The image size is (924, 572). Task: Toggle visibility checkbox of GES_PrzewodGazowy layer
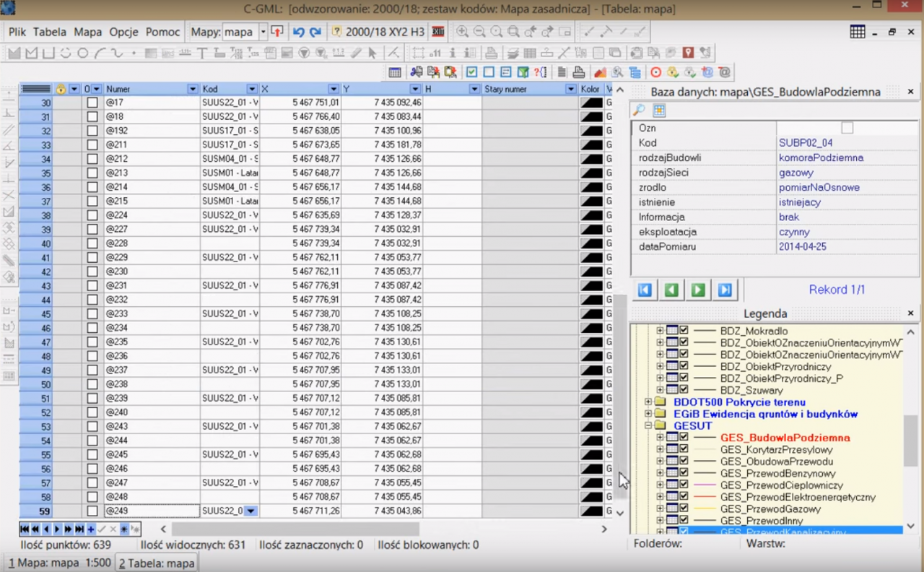pos(684,508)
